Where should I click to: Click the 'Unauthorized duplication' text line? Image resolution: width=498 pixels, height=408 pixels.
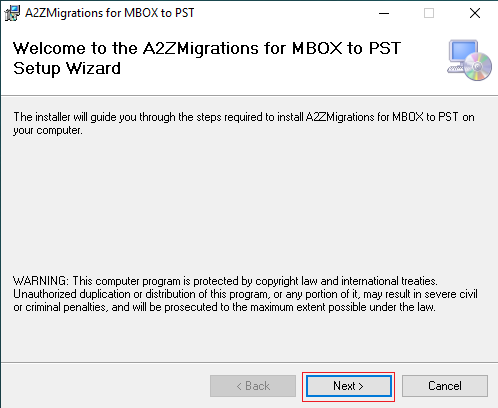(245, 294)
